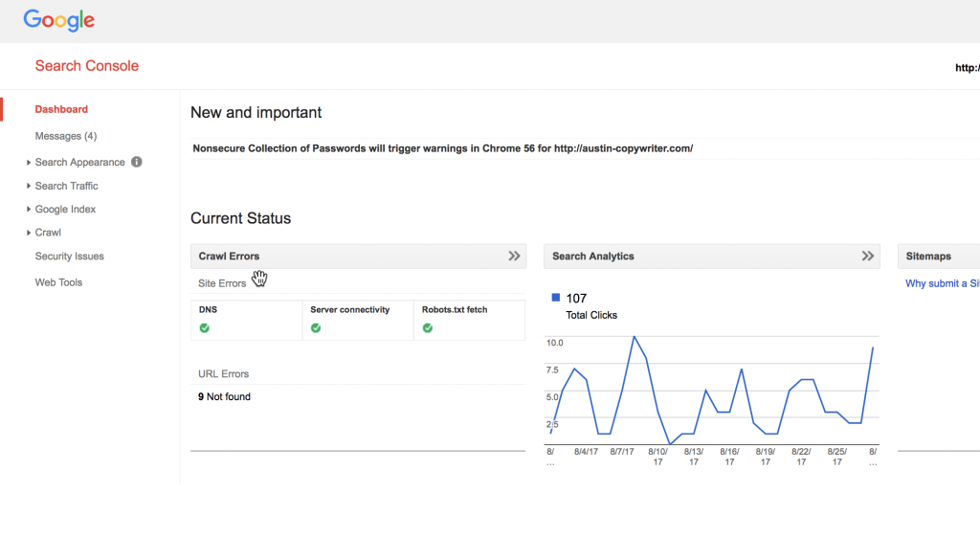Image resolution: width=980 pixels, height=560 pixels.
Task: Click the 107 total clicks value
Action: [576, 299]
